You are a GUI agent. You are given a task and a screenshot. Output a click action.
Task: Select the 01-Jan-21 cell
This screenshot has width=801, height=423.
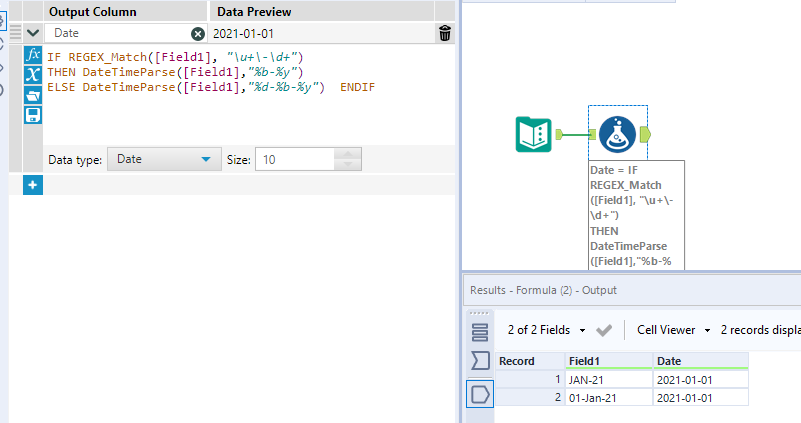(609, 397)
